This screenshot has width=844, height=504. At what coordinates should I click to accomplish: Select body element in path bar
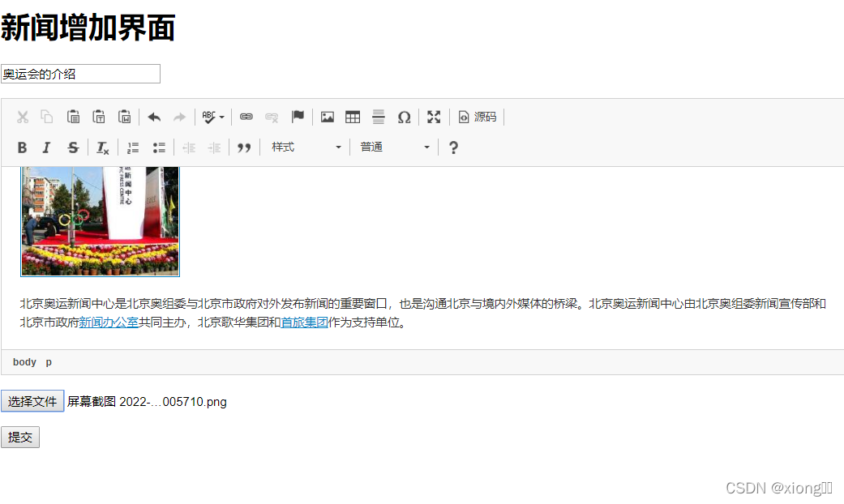click(x=24, y=362)
